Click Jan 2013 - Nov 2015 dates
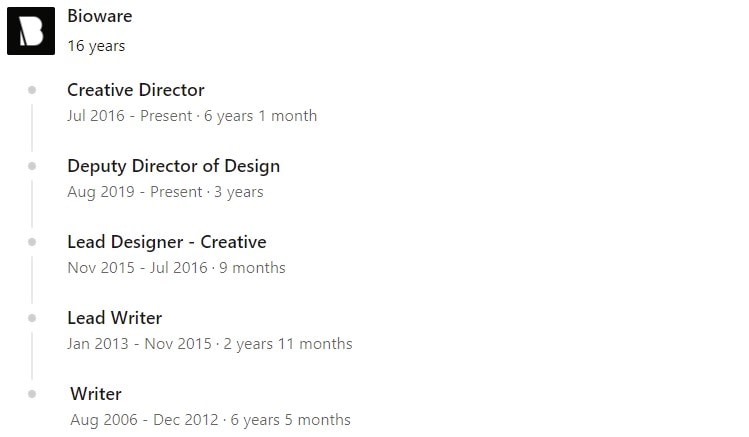Image resolution: width=749 pixels, height=437 pixels. click(x=139, y=343)
